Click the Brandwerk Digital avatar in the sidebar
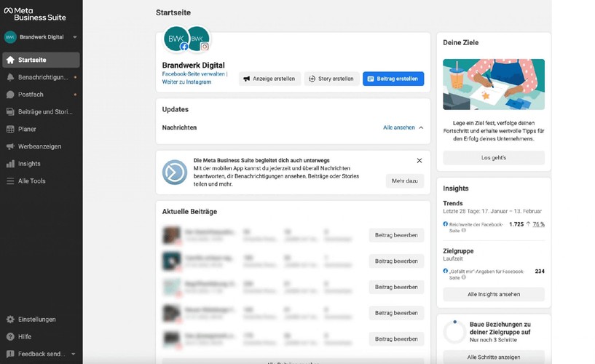Viewport: 595px width, 364px height. click(10, 37)
